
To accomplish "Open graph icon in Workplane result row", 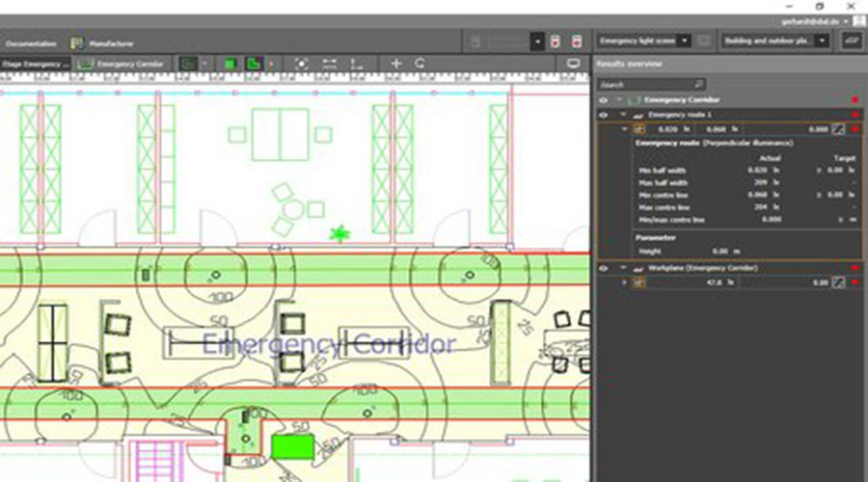I will click(838, 282).
